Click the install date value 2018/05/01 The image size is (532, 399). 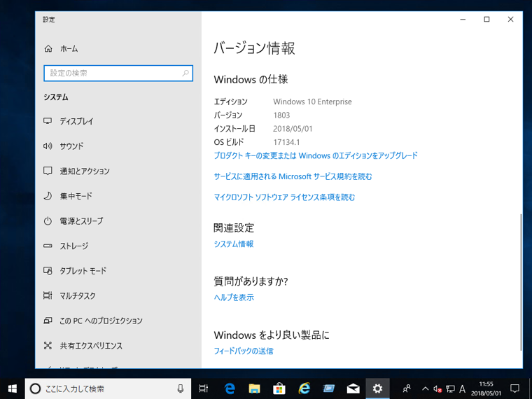[x=293, y=129]
